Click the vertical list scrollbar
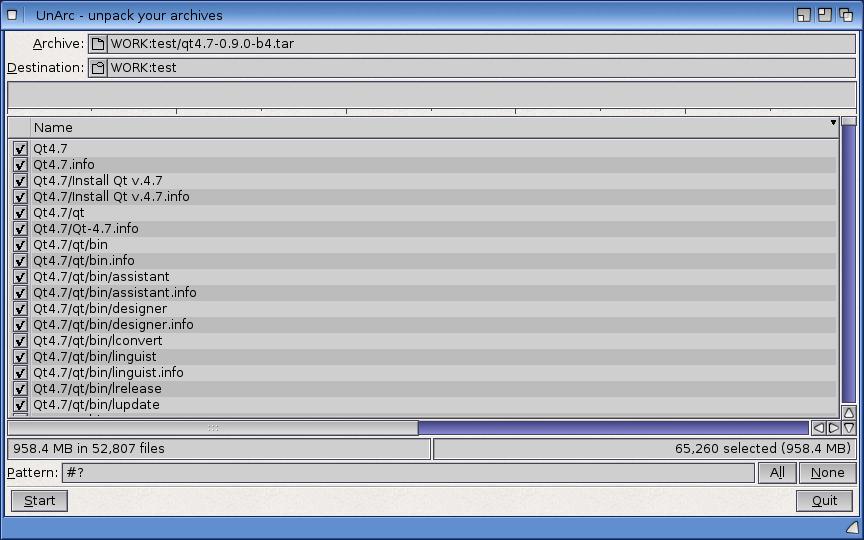The height and width of the screenshot is (540, 864). pyautogui.click(x=849, y=260)
